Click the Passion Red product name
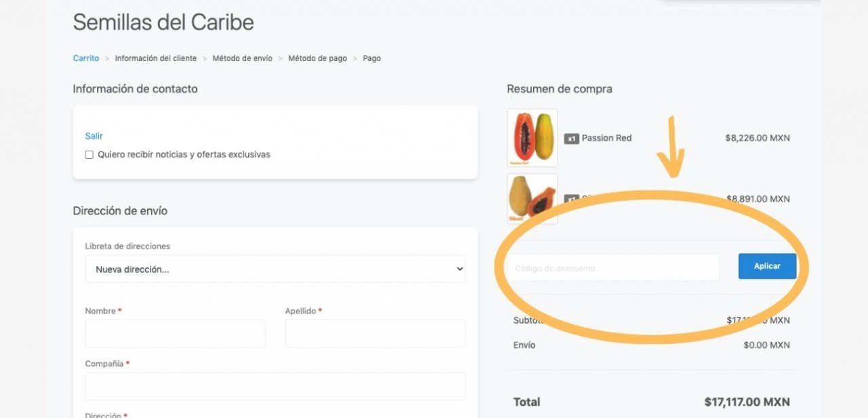 point(606,138)
